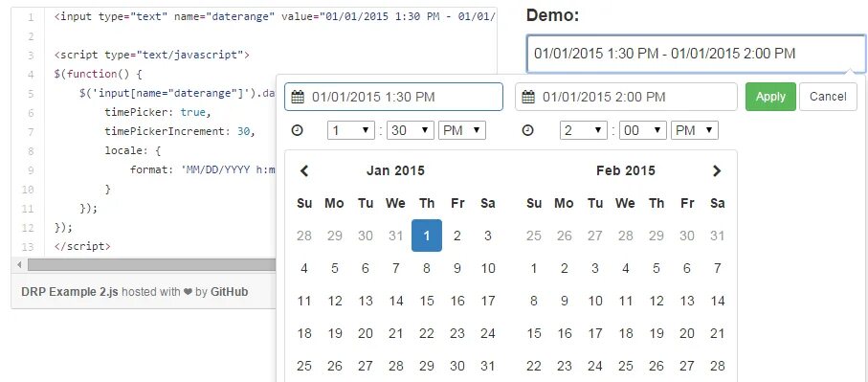This screenshot has width=868, height=382.
Task: Click the code scrollbar's left arrow
Action: pos(19,264)
